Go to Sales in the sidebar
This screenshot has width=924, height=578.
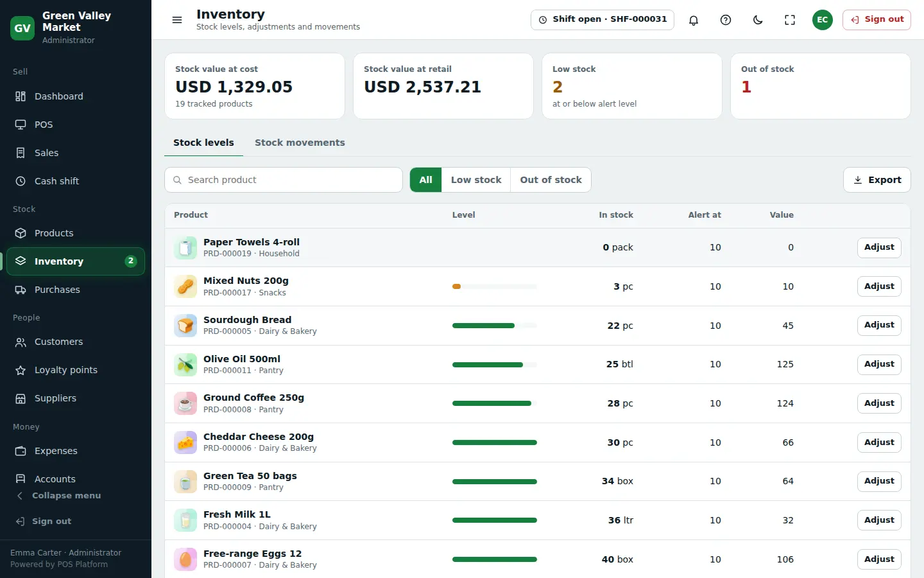tap(76, 153)
